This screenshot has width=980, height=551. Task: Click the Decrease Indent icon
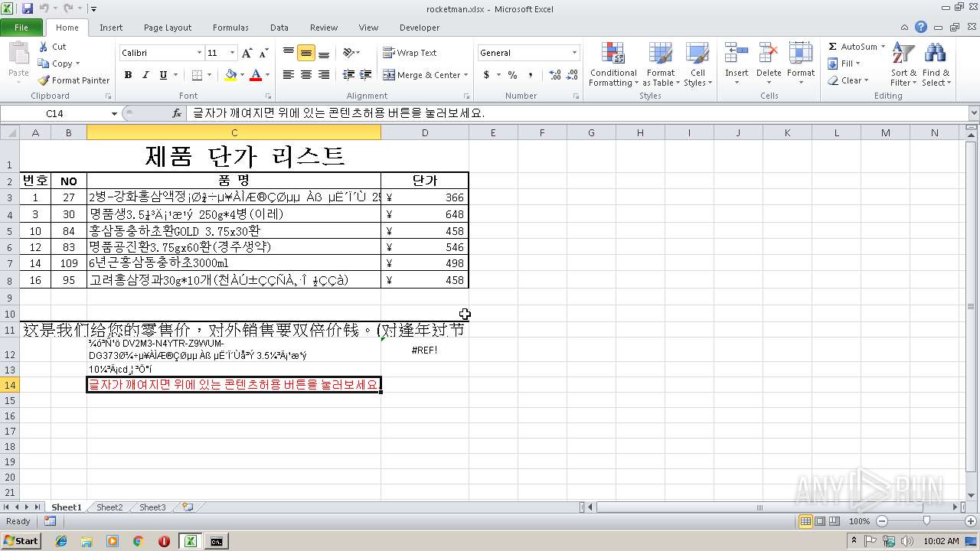pos(348,75)
